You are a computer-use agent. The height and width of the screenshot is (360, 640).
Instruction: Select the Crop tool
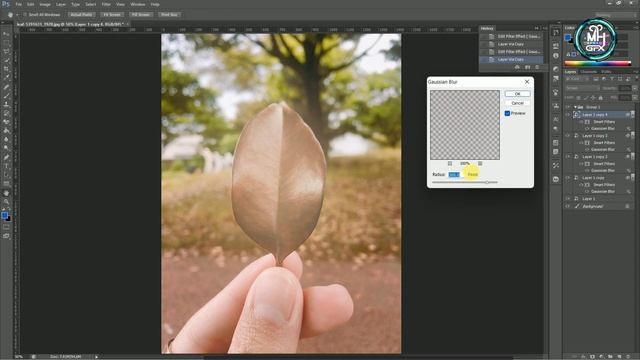[x=6, y=69]
